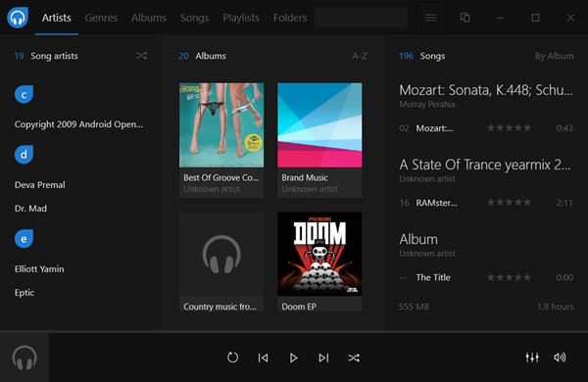Change song sort order By Album
The height and width of the screenshot is (382, 588).
coord(555,56)
